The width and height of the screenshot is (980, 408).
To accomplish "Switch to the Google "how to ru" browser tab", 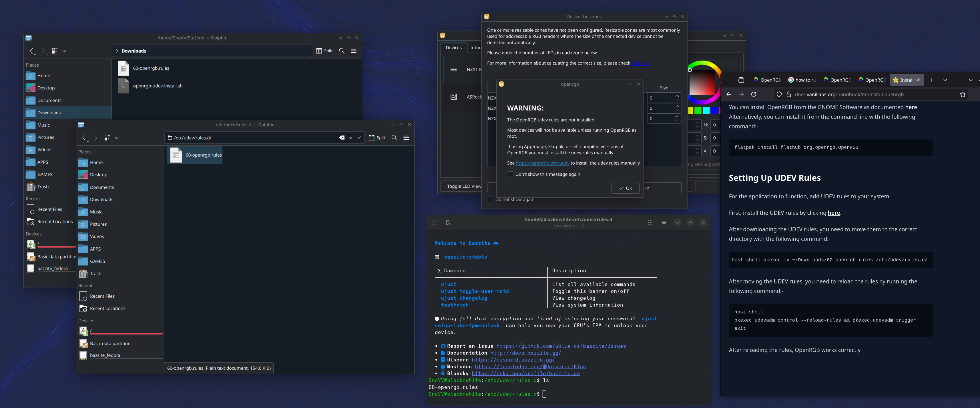I will click(802, 80).
